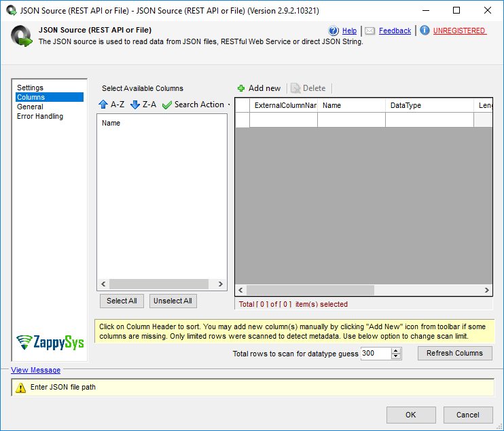The height and width of the screenshot is (431, 504).
Task: Increase the rows-to-scan value with up arrow
Action: (x=396, y=351)
